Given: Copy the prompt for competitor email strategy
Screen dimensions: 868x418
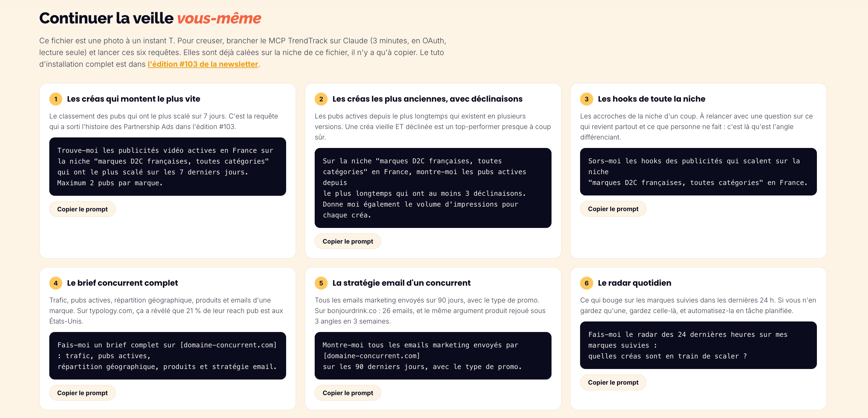Looking at the screenshot, I should pyautogui.click(x=348, y=393).
